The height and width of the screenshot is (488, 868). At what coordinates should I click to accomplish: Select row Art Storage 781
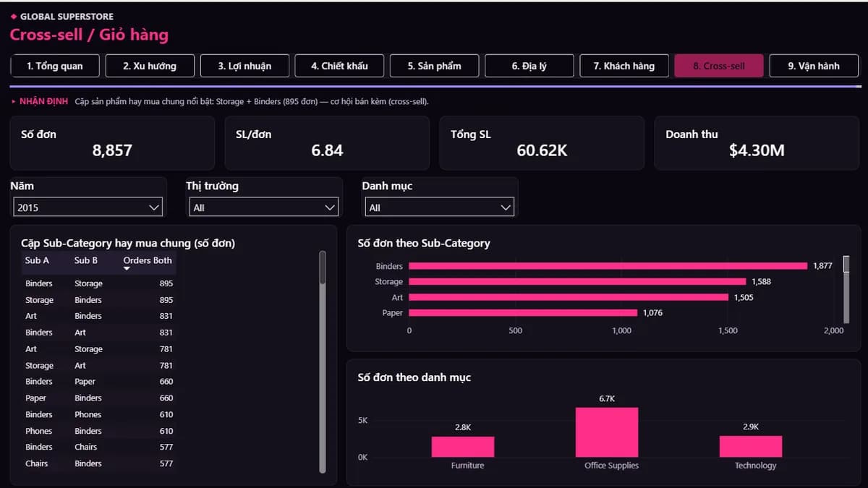(99, 349)
